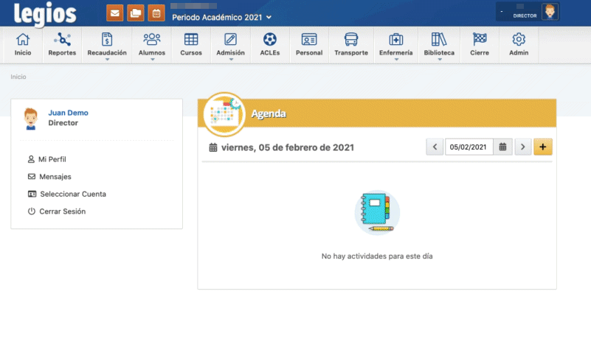Open Mi Perfil link
The image size is (591, 364).
tap(52, 159)
